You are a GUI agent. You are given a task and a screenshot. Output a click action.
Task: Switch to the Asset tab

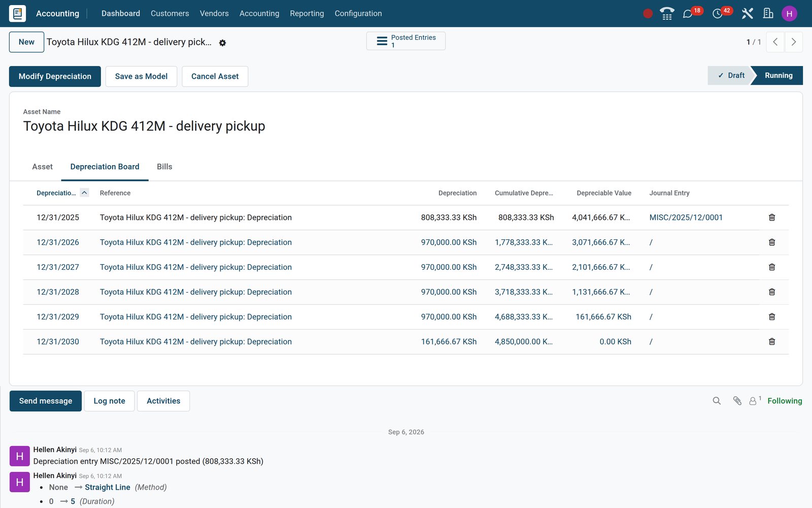pyautogui.click(x=42, y=167)
